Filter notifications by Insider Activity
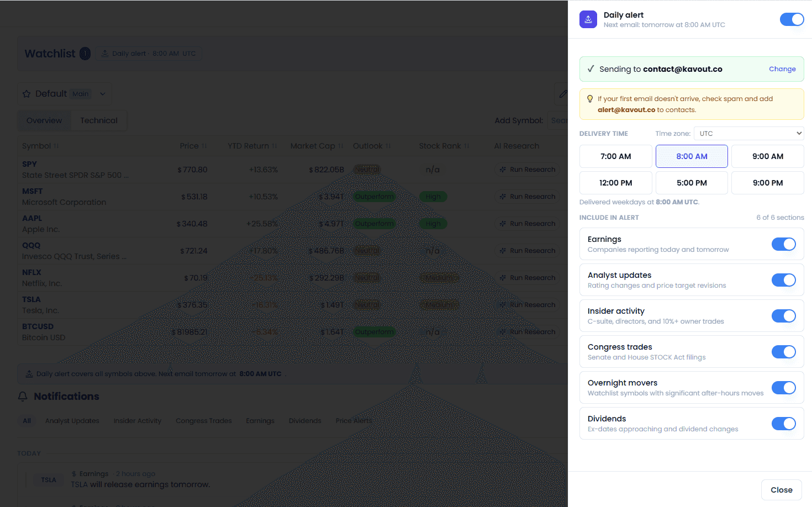Screen dimensions: 812x507 point(138,421)
